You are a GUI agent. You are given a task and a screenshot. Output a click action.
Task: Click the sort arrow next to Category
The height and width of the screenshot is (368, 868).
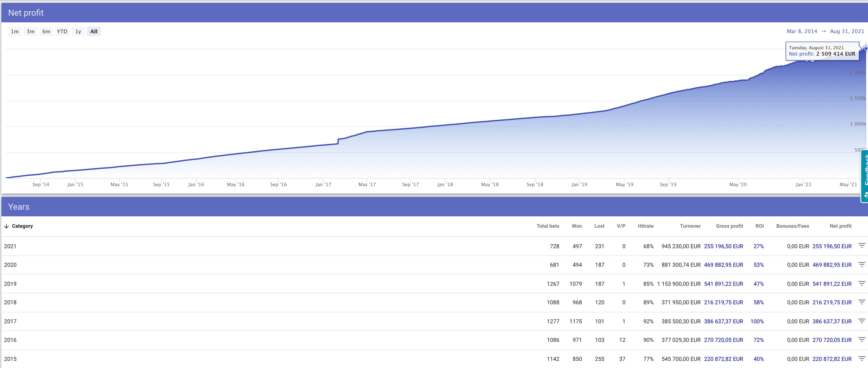point(6,226)
